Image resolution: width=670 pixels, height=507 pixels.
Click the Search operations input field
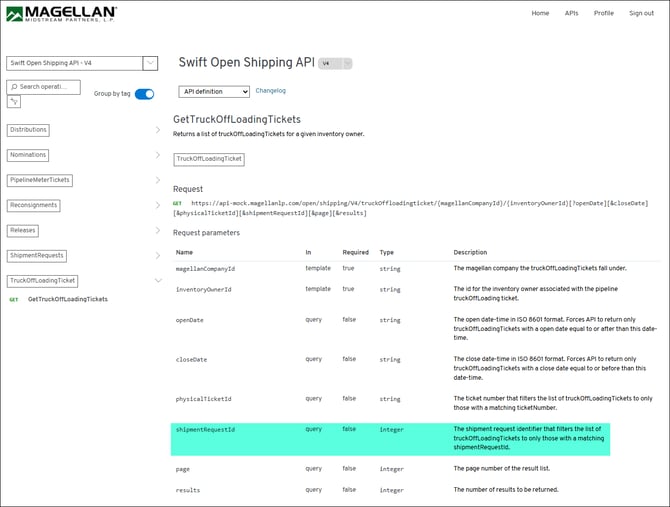pyautogui.click(x=44, y=87)
